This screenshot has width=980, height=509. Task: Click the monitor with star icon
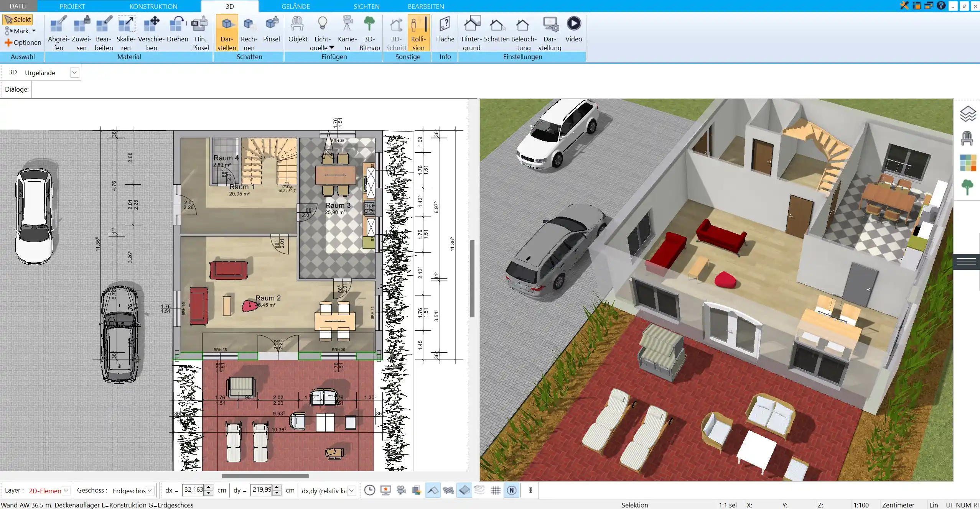(x=385, y=490)
